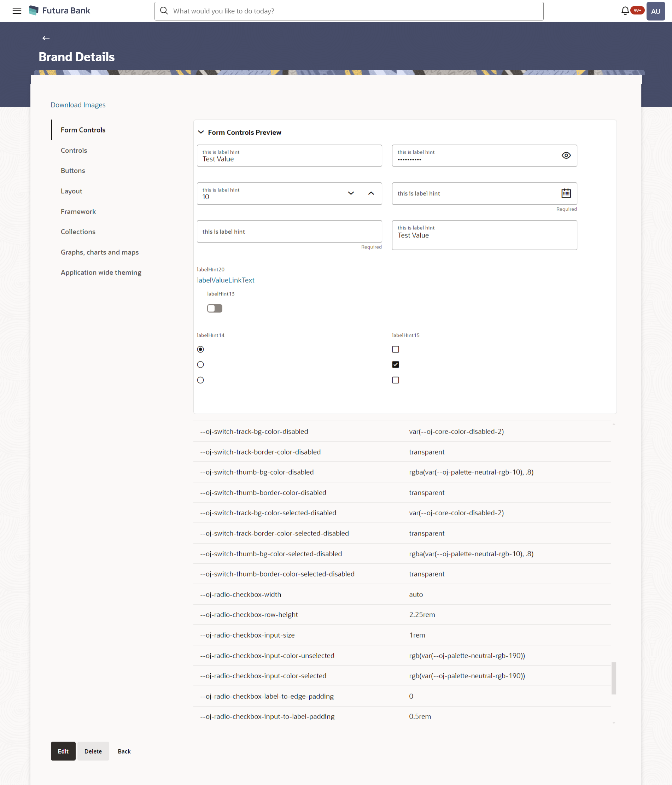
Task: Select --oj-switch-thumb-border-color-disabled row
Action: (402, 492)
